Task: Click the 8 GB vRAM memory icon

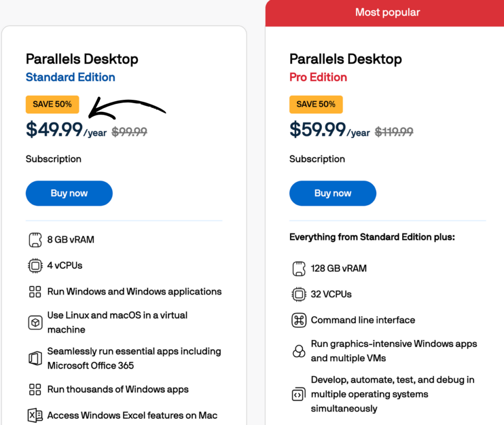Action: pos(34,239)
